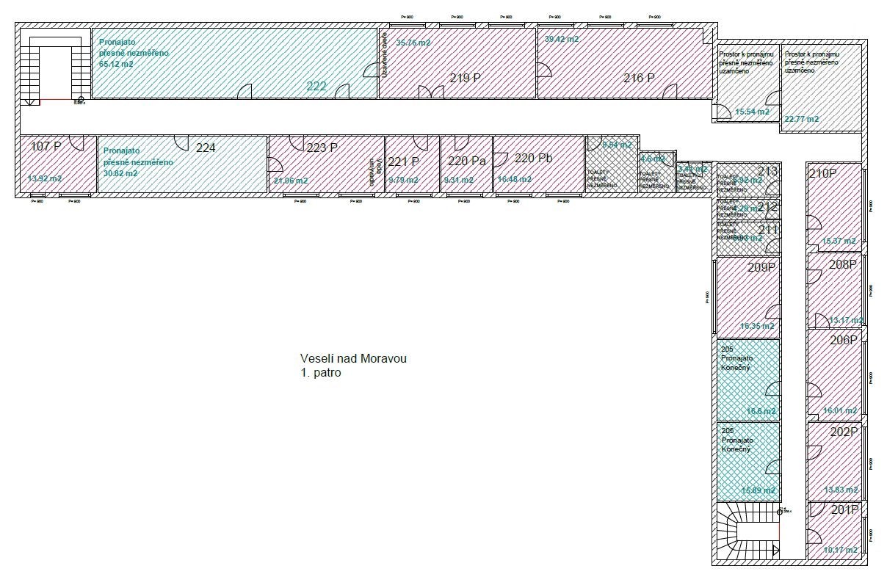Click the double door symbol in room 219 P
Screen dimensions: 887x588
pyautogui.click(x=431, y=92)
